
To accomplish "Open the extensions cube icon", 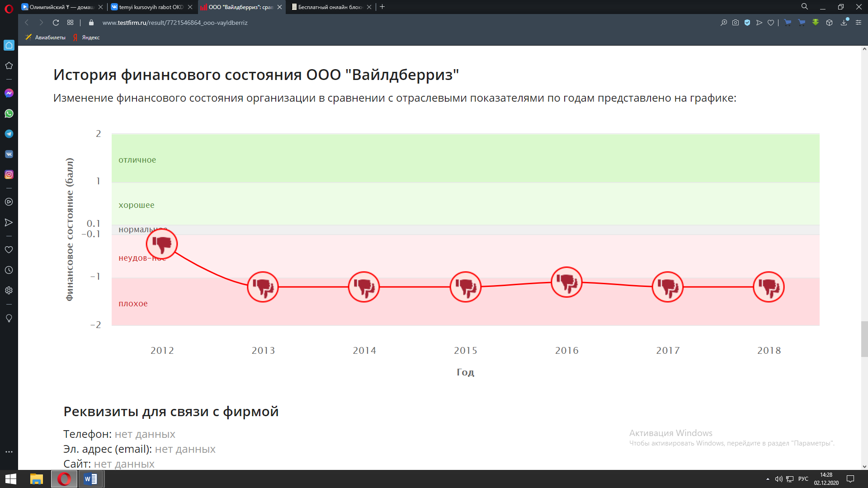I will point(829,23).
